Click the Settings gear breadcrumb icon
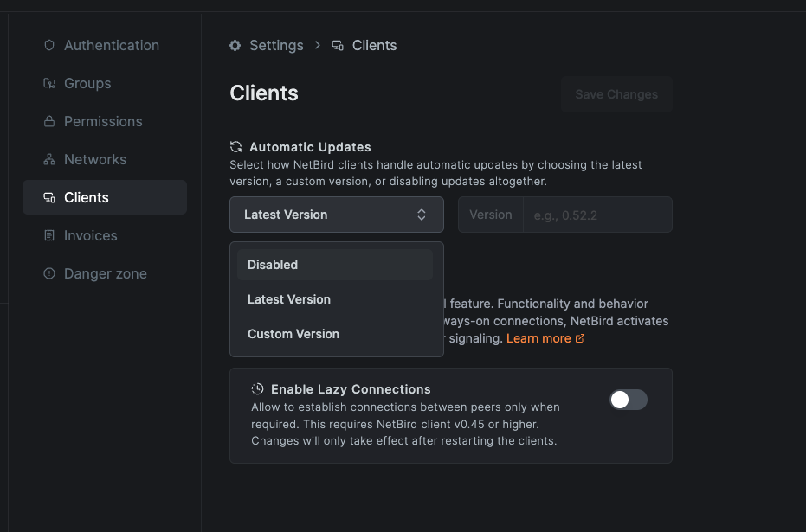This screenshot has width=806, height=532. tap(235, 45)
